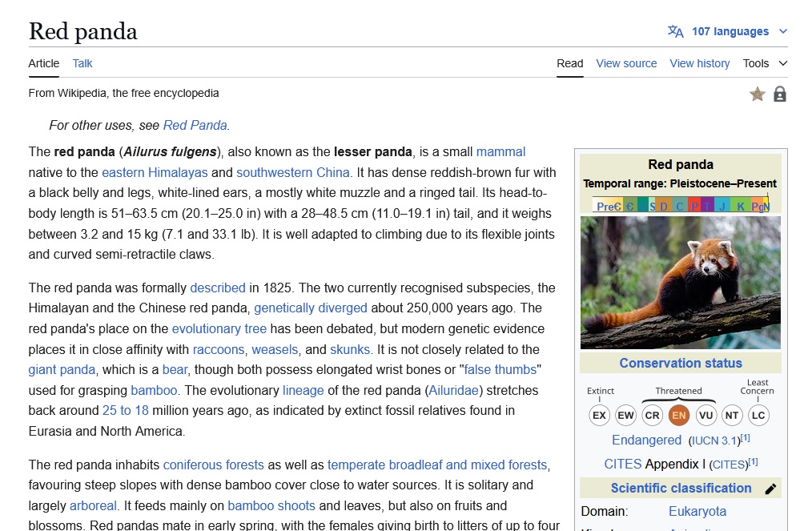Click citation [1] after IUCN 3.1
The image size is (812, 531).
(x=746, y=438)
